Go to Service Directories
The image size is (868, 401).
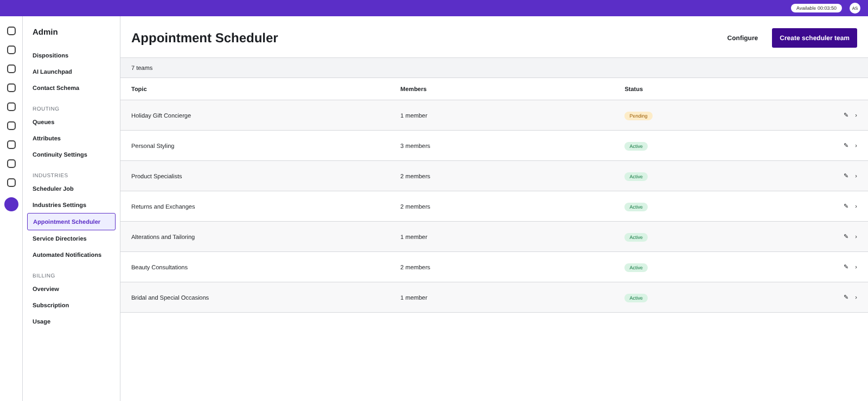pos(60,238)
